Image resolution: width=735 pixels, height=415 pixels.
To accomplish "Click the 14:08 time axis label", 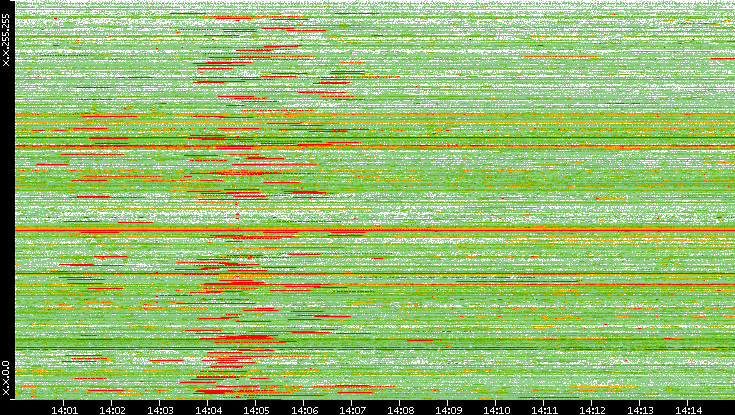I will pos(400,410).
